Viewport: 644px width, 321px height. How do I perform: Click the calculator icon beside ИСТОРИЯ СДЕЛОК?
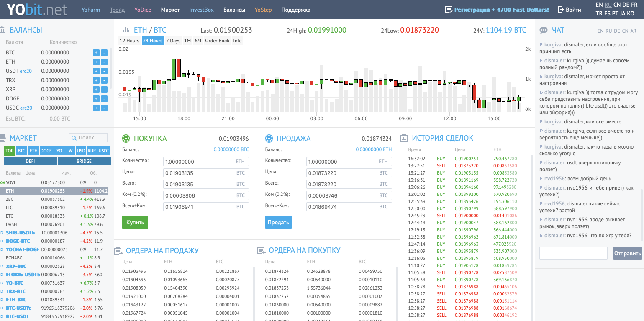404,138
